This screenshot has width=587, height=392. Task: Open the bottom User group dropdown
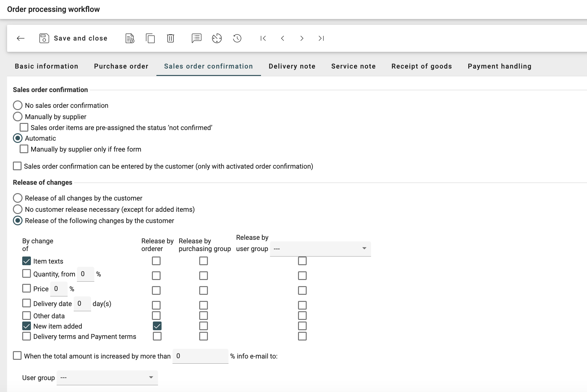pyautogui.click(x=107, y=378)
